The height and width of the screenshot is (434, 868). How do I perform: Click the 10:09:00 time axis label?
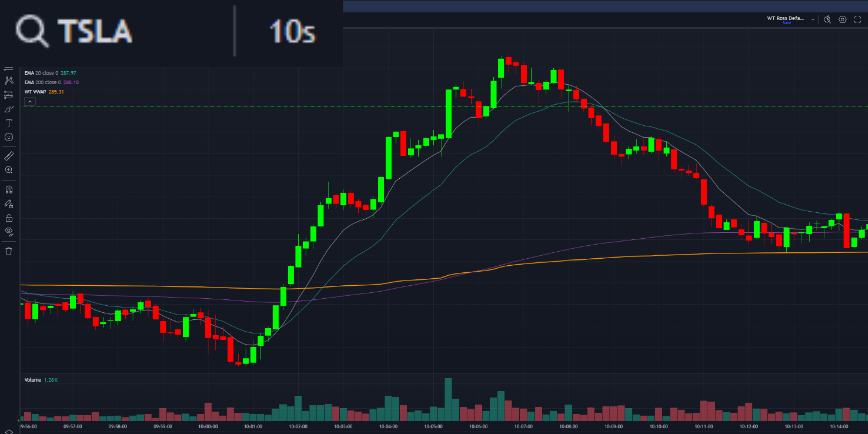[x=614, y=427]
